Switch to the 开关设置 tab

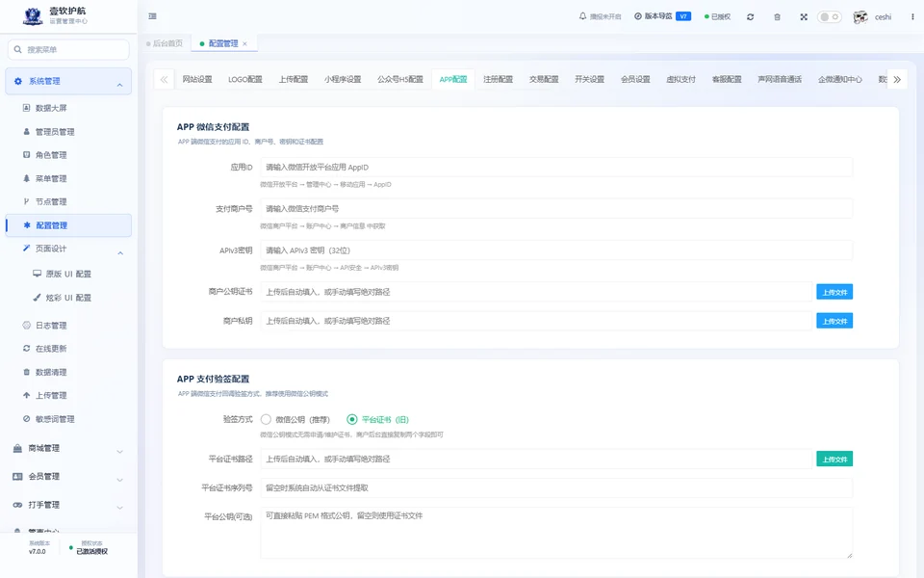[589, 79]
